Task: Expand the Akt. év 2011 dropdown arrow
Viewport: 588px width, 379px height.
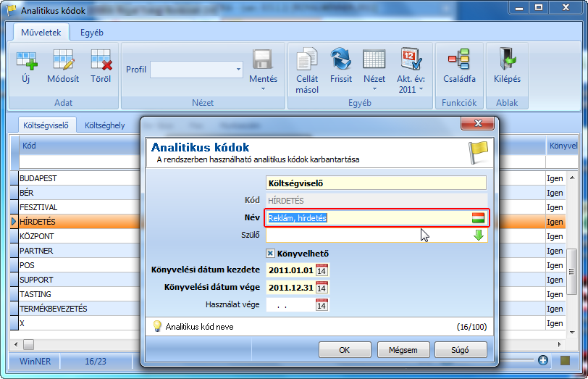Action: point(421,89)
